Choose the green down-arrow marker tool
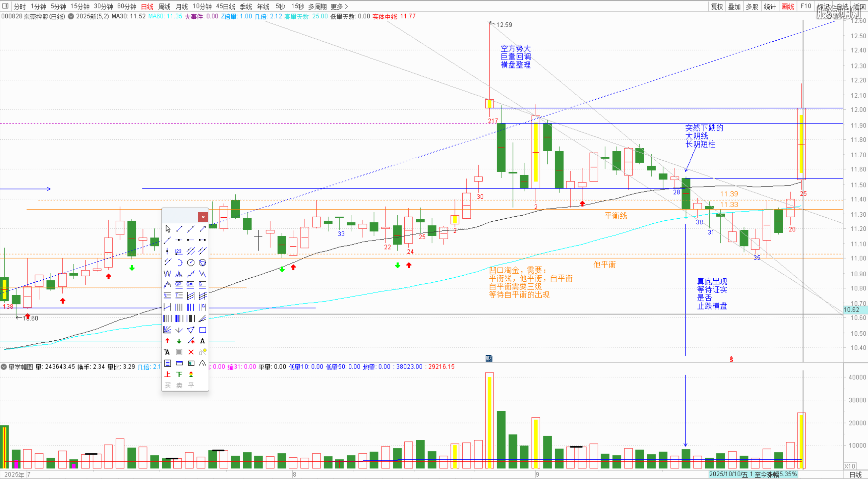This screenshot has height=479, width=868. click(179, 341)
